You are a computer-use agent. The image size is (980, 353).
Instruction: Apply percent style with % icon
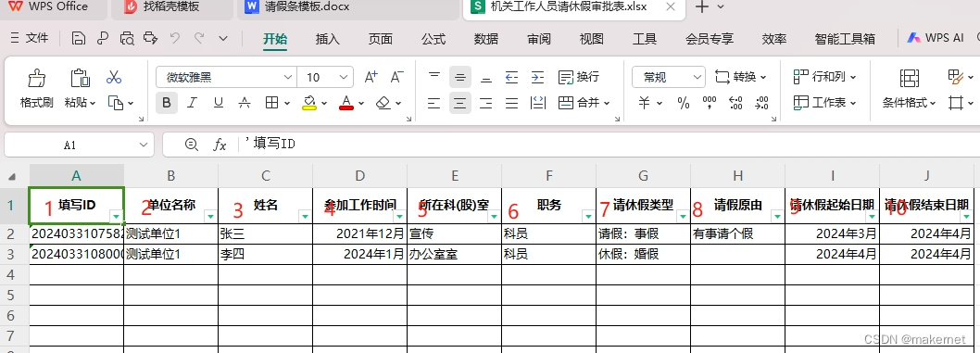coord(684,103)
